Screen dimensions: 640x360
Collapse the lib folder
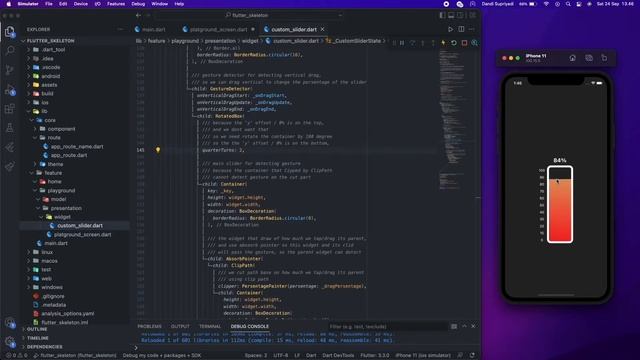[x=44, y=111]
